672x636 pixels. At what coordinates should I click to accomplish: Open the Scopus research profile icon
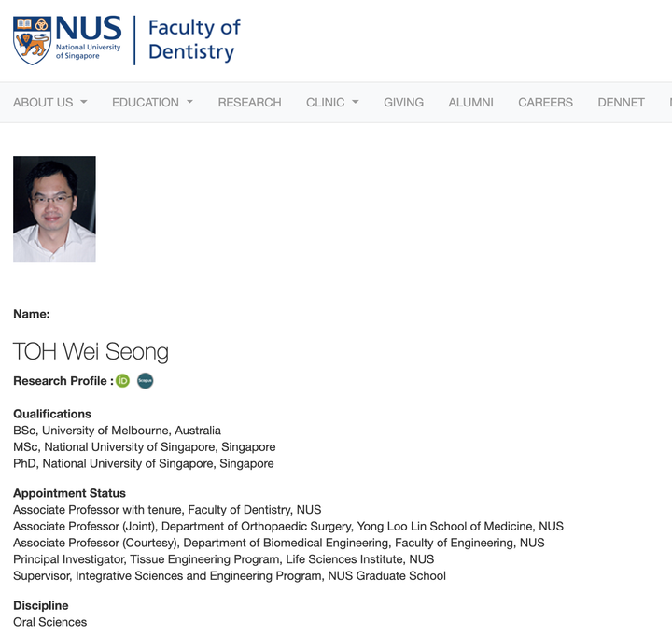(x=145, y=380)
